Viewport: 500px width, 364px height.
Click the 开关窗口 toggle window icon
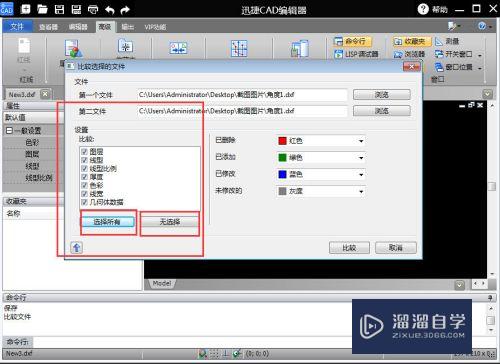pos(439,54)
